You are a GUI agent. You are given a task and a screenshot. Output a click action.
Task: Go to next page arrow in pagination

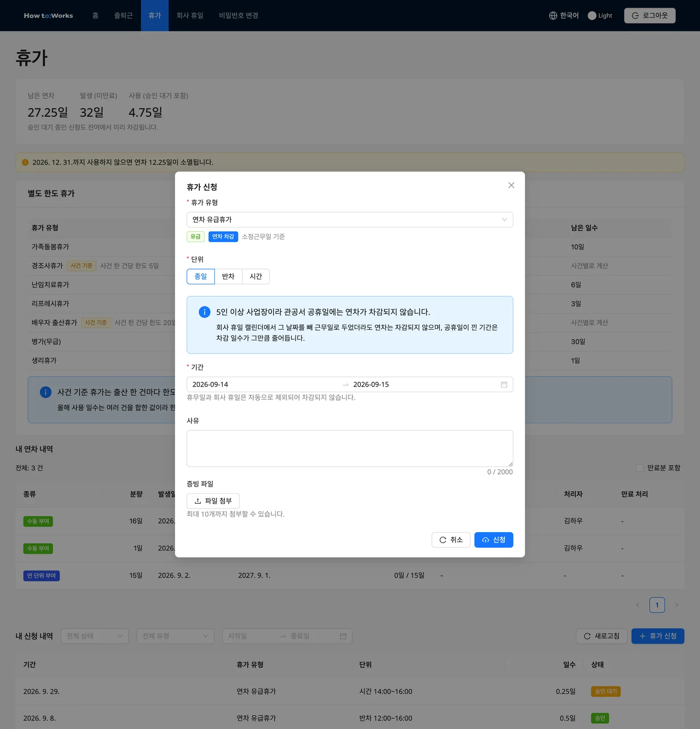[677, 605]
